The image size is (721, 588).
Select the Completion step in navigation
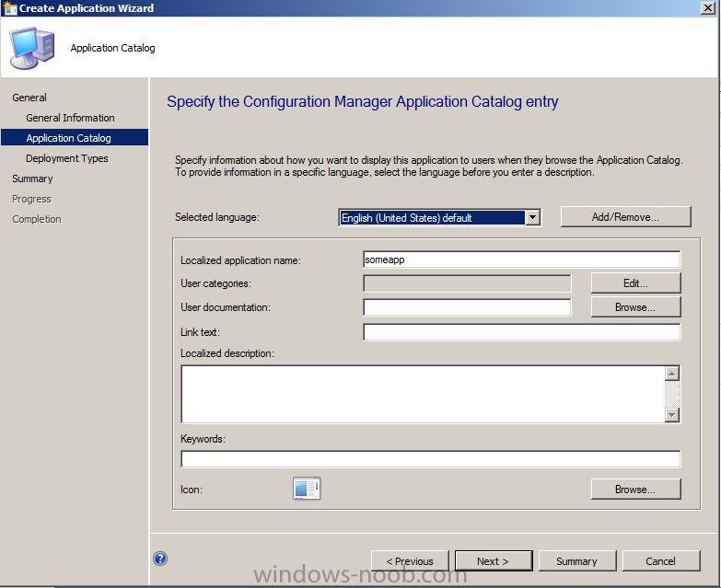pyautogui.click(x=36, y=219)
